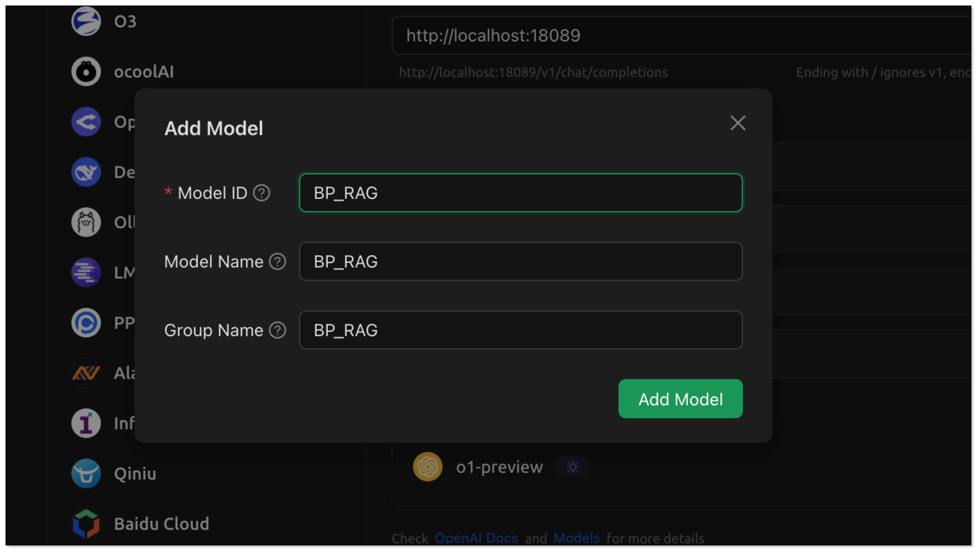Image resolution: width=980 pixels, height=554 pixels.
Task: Open the OpenAI Docs link
Action: (476, 538)
